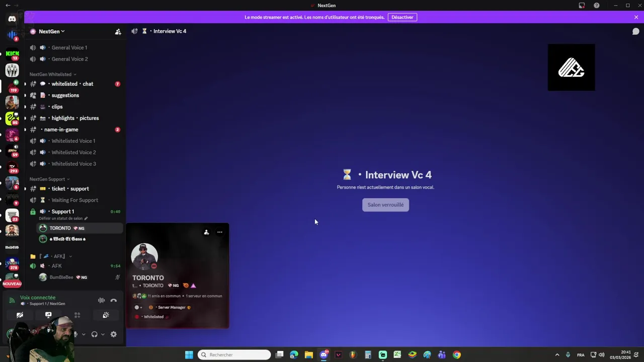Open voice channel chat icon top right
The height and width of the screenshot is (362, 644).
pyautogui.click(x=635, y=31)
